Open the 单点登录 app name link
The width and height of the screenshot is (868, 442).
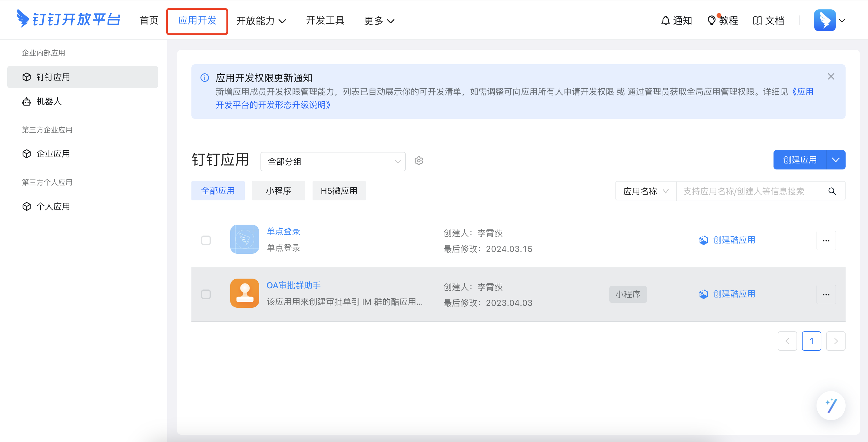coord(283,232)
